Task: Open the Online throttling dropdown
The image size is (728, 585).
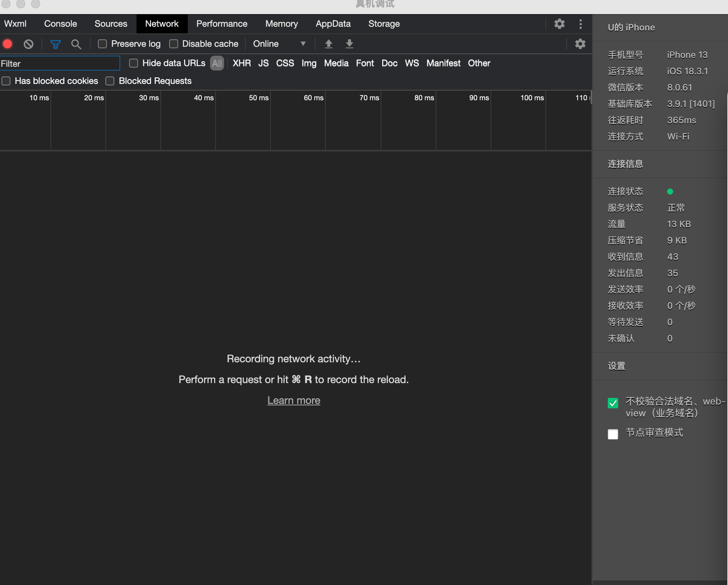Action: click(x=279, y=44)
